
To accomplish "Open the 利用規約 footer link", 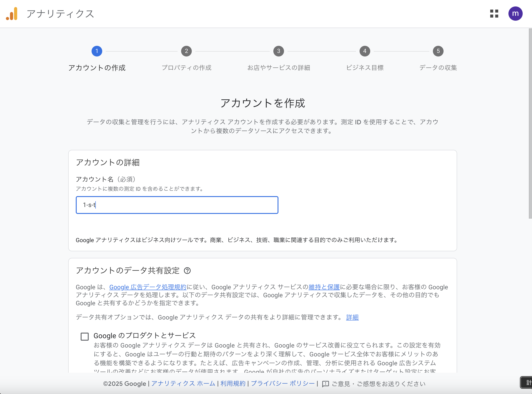I will pos(233,384).
